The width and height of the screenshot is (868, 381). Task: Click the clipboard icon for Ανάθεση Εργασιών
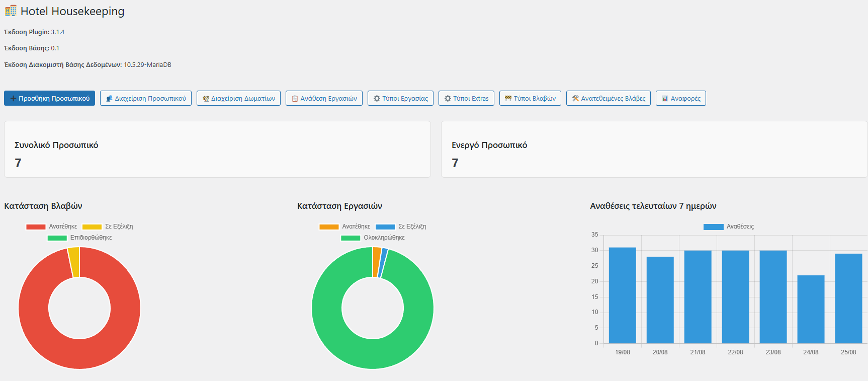[295, 99]
